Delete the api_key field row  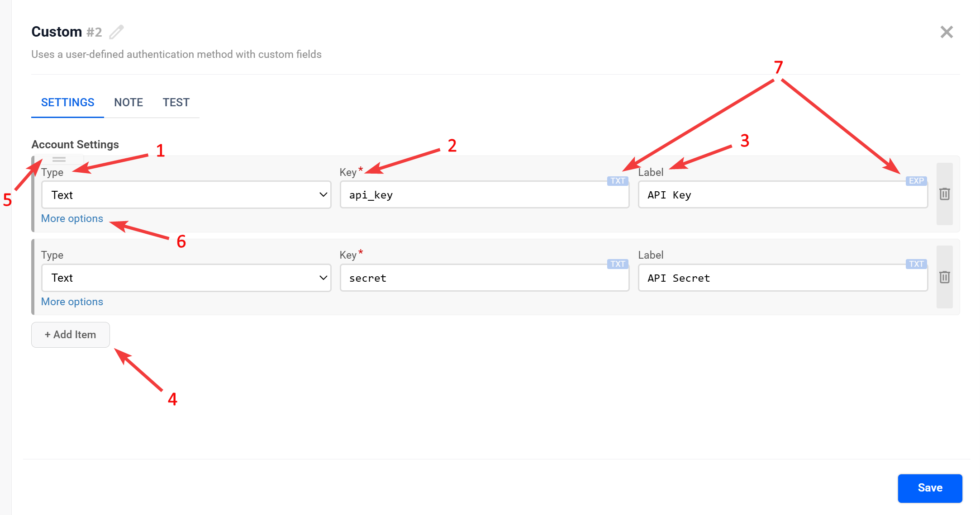(x=944, y=194)
